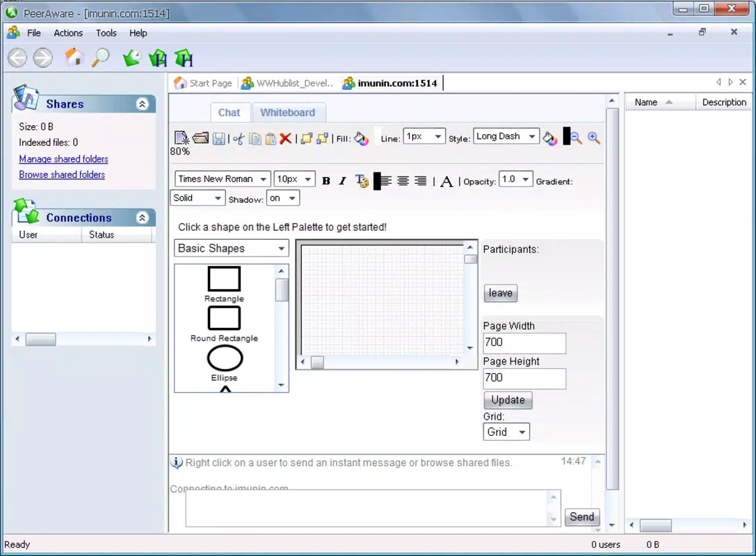
Task: Click the leave button
Action: [x=501, y=293]
